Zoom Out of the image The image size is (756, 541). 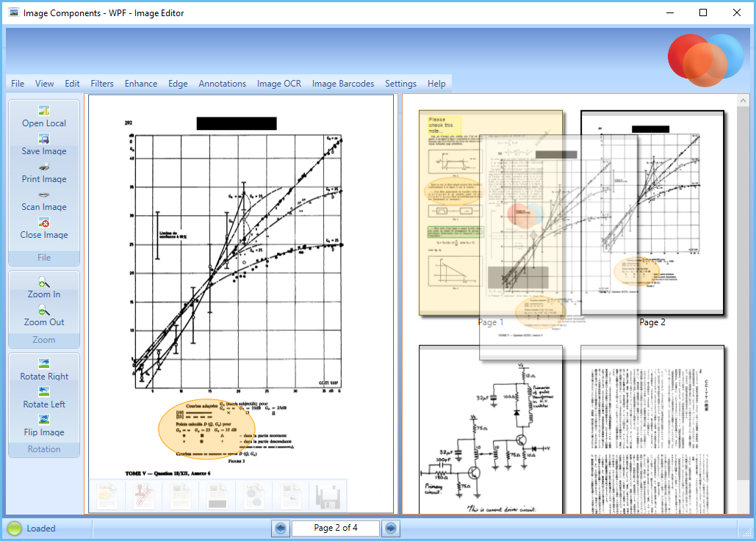(x=44, y=316)
